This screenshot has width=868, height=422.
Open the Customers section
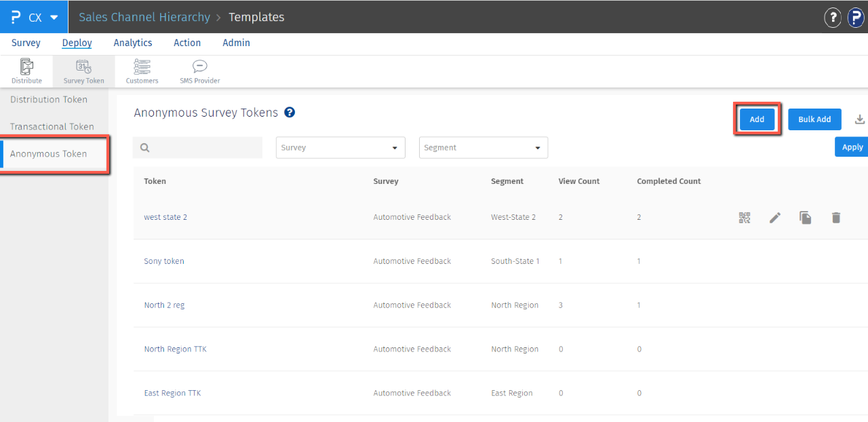[x=142, y=71]
